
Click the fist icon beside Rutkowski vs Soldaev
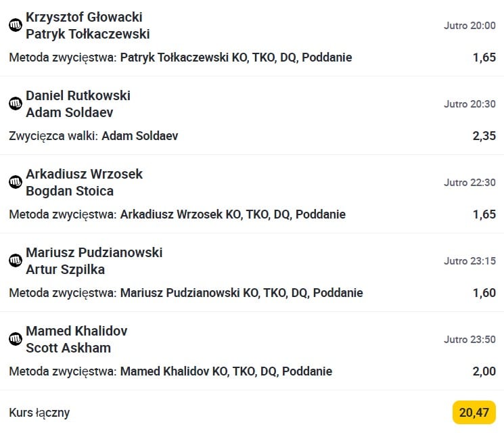(16, 104)
